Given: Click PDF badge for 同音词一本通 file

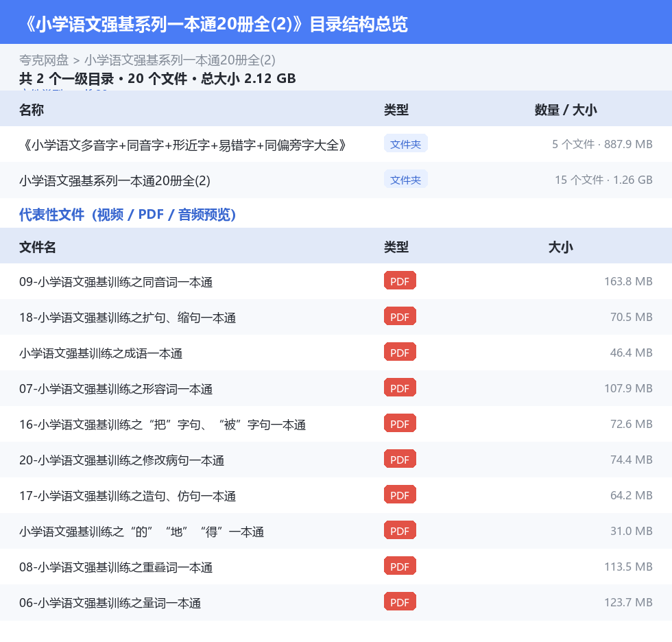Looking at the screenshot, I should 400,281.
